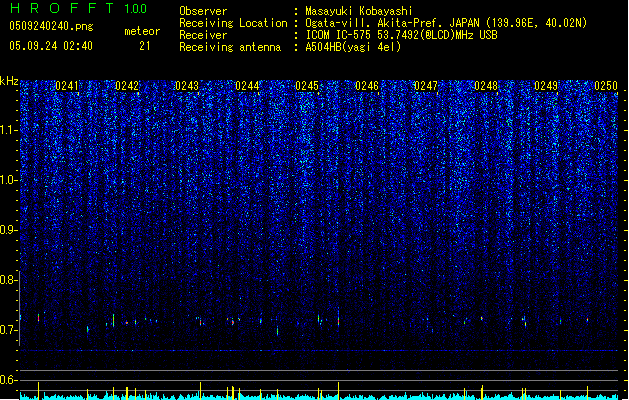Click the blue horizontal carrier line in spectrogram

pos(318,351)
